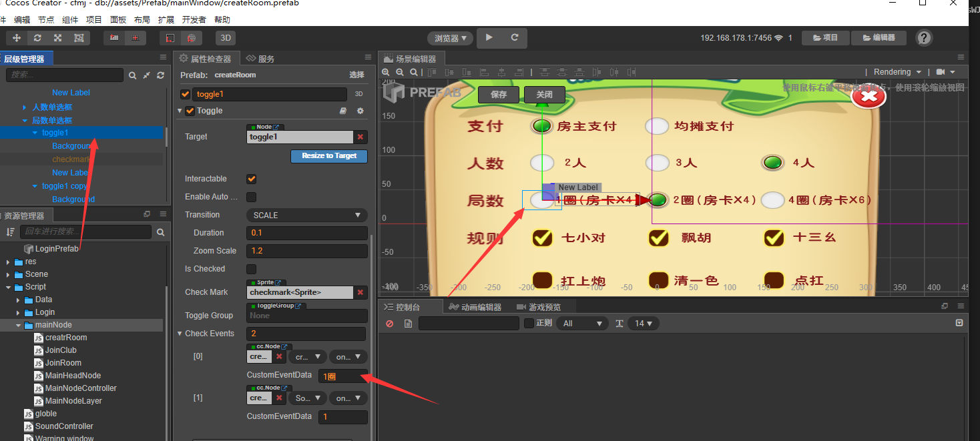The height and width of the screenshot is (441, 980).
Task: Open console log file icon
Action: click(x=408, y=324)
